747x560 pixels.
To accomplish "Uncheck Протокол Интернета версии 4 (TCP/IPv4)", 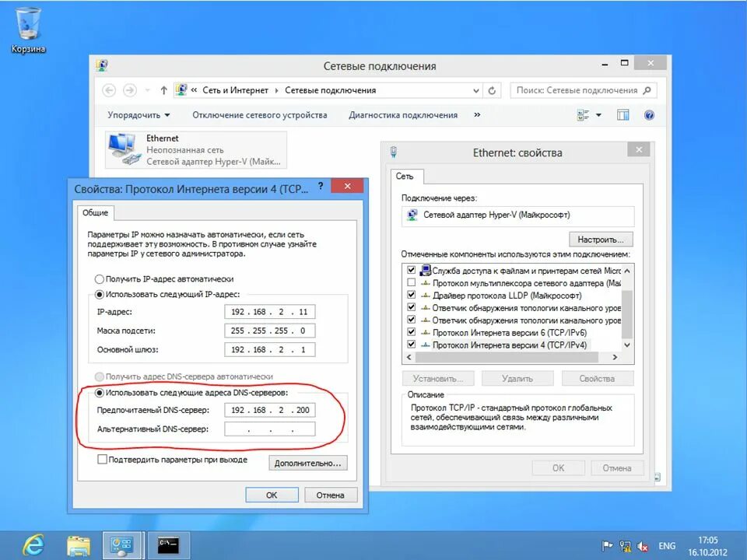I will [411, 345].
